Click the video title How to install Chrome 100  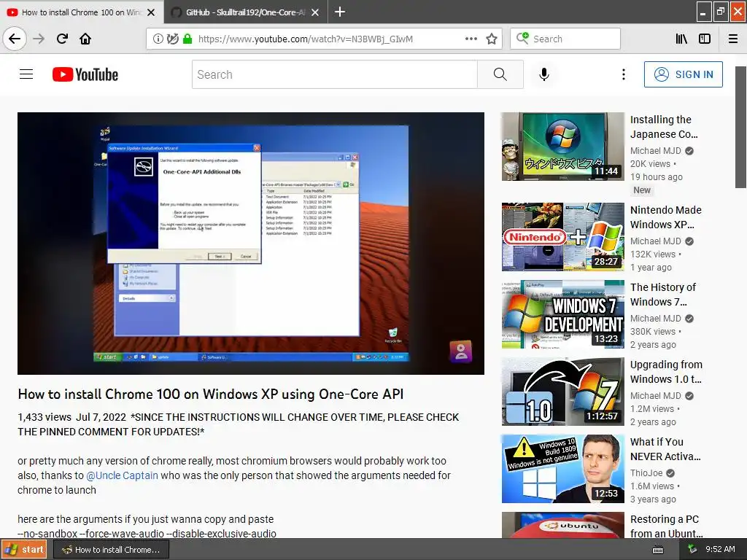click(x=211, y=394)
